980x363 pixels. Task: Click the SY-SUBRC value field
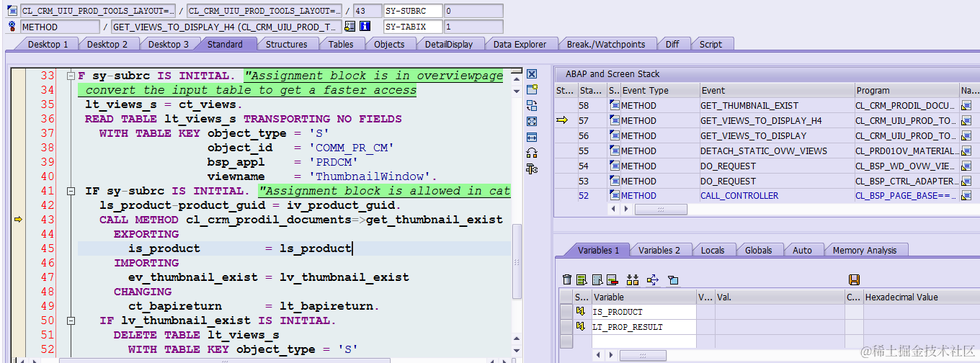click(473, 11)
